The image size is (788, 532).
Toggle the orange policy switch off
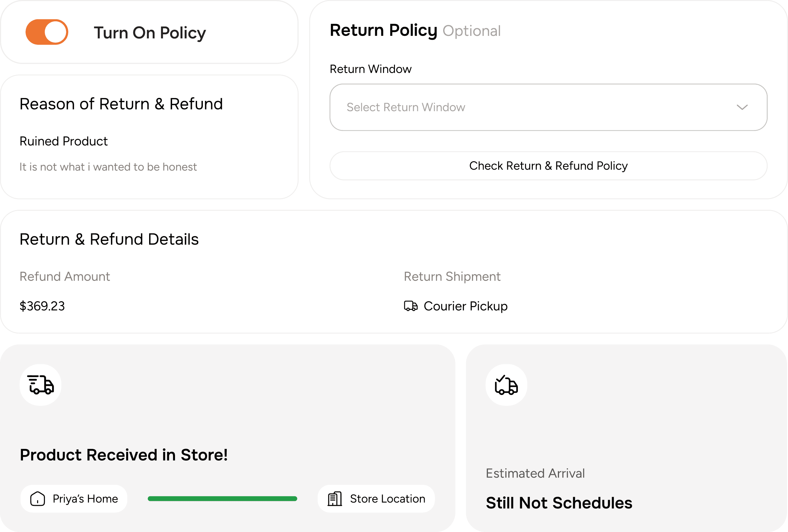pyautogui.click(x=47, y=32)
